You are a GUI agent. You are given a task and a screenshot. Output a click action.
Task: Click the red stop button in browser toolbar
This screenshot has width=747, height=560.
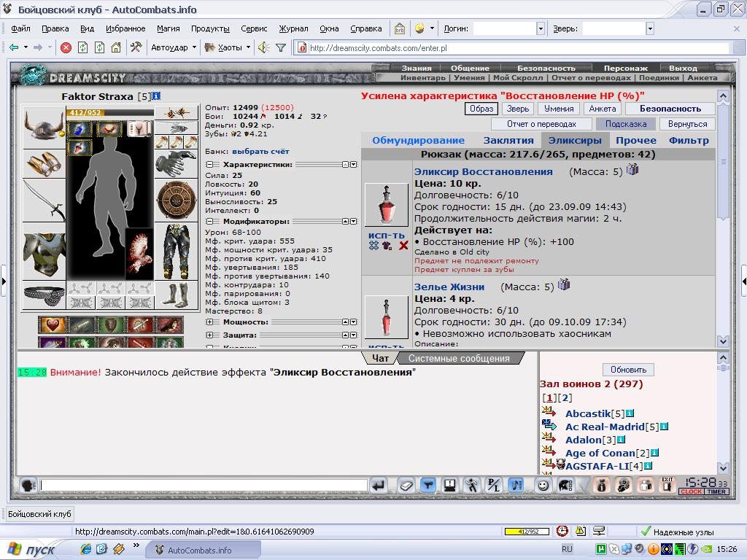66,47
